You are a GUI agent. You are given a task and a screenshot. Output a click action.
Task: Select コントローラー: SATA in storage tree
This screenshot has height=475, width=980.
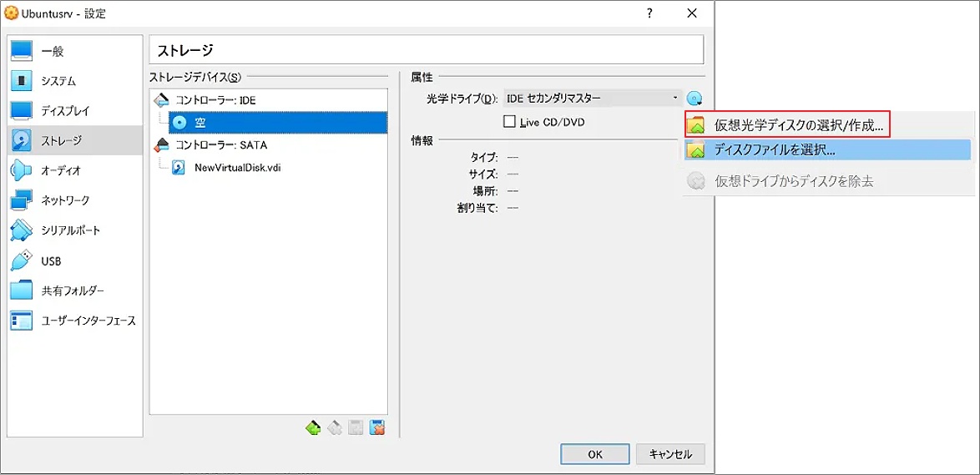coord(220,145)
